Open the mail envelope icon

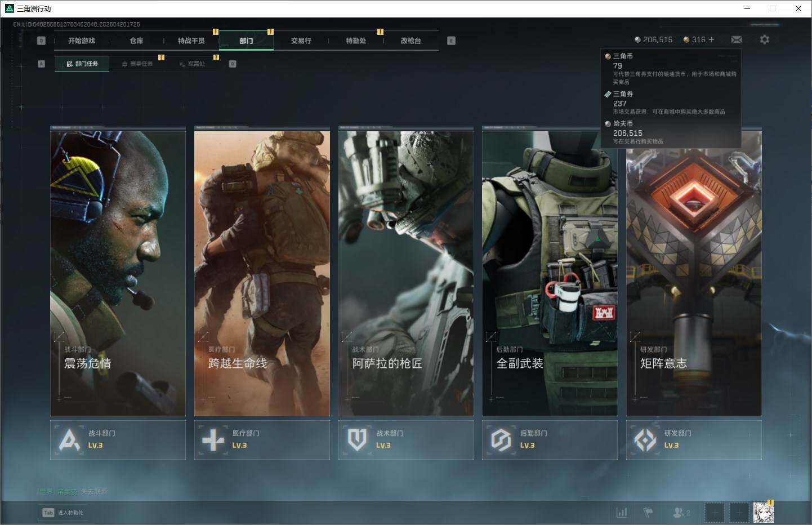(x=736, y=39)
